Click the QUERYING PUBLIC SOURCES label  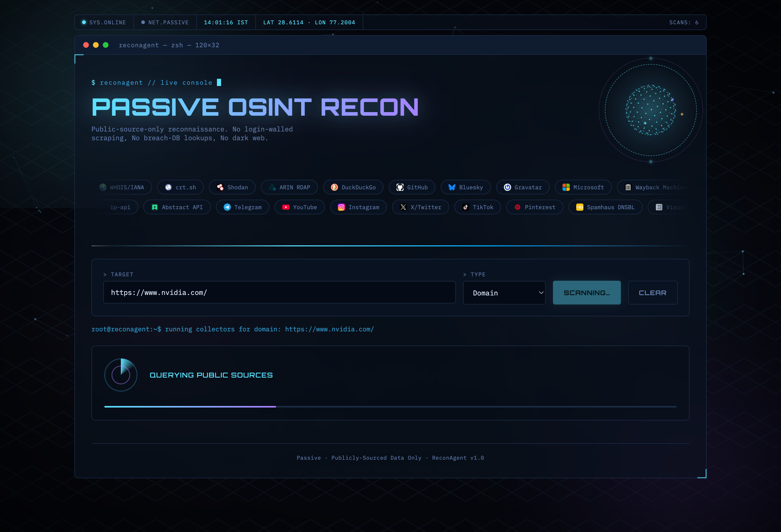point(211,375)
